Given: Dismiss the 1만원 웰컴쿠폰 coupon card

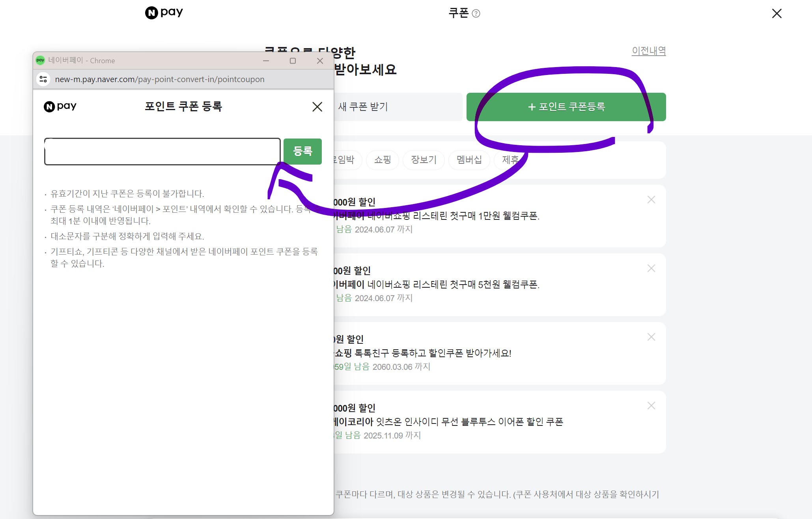Looking at the screenshot, I should coord(651,200).
